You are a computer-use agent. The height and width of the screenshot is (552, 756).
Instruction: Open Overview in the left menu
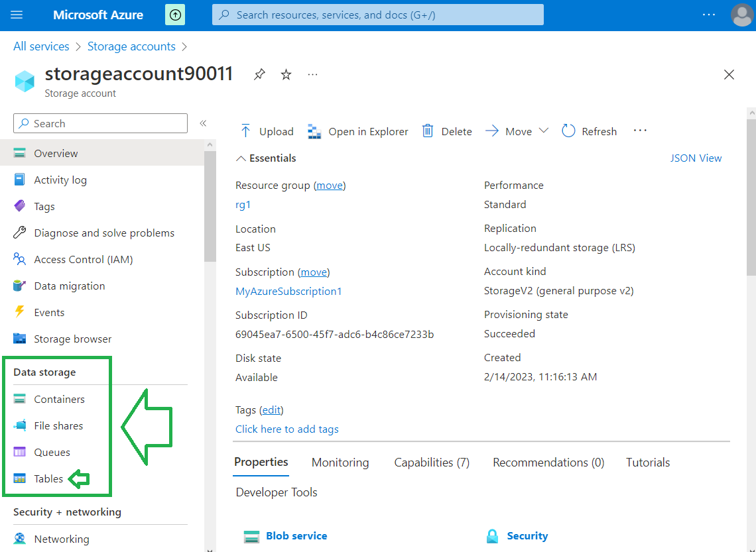pos(102,153)
